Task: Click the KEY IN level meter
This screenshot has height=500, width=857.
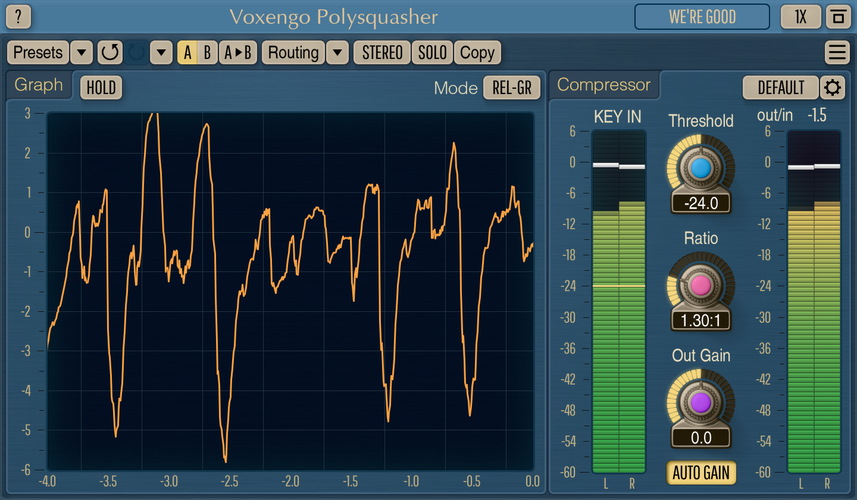Action: point(619,302)
